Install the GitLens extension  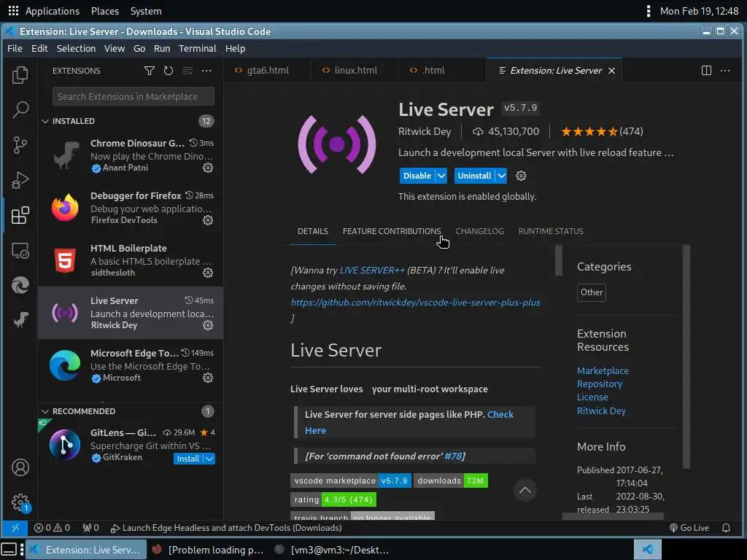(188, 459)
